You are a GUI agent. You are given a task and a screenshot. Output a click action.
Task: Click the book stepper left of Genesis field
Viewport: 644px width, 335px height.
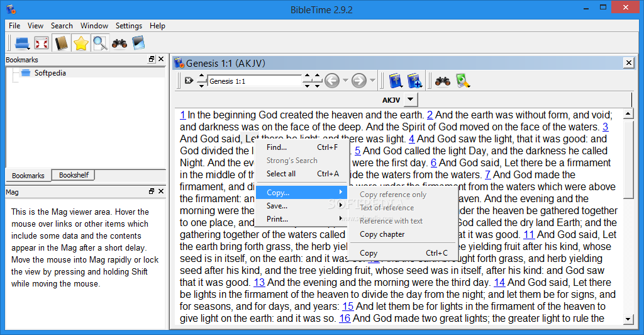tap(201, 81)
